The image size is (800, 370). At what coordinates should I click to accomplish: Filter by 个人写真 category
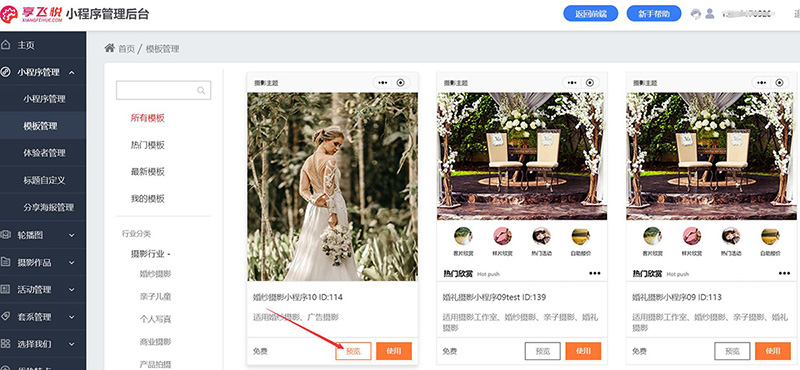[156, 319]
